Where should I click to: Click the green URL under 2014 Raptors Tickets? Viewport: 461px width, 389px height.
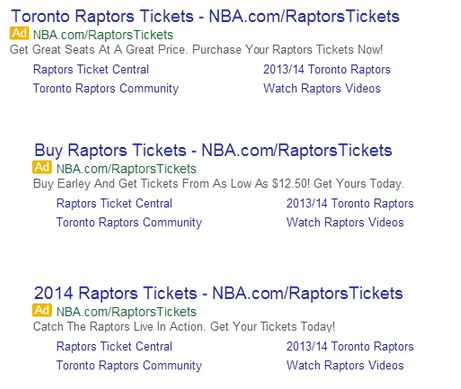click(126, 312)
